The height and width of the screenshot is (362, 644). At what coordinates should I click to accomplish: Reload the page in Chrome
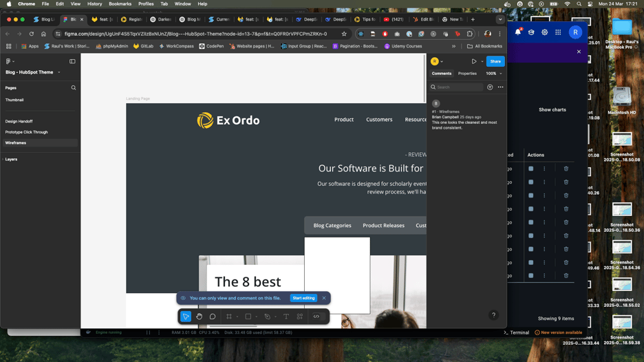[31, 34]
